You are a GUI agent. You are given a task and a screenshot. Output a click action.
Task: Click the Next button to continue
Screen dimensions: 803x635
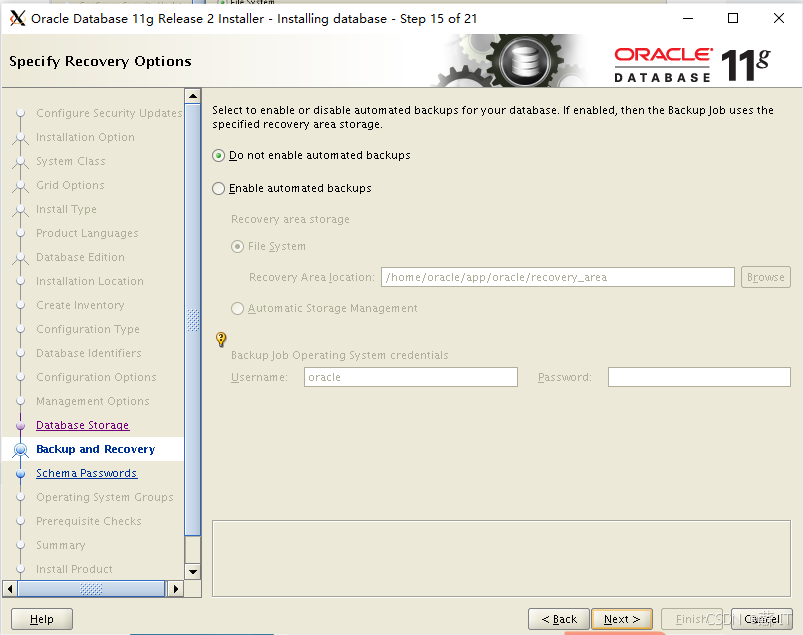(622, 618)
